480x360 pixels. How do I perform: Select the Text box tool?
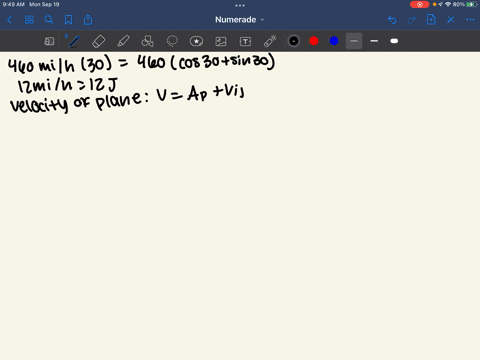245,41
